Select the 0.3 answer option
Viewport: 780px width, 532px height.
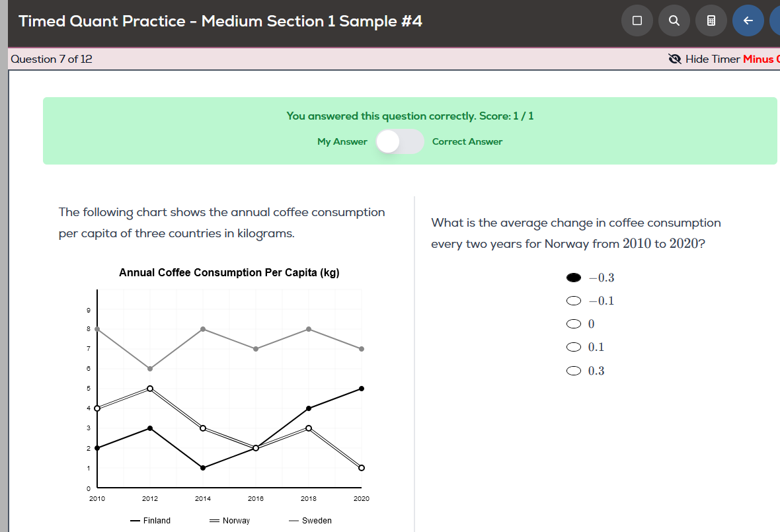click(574, 371)
